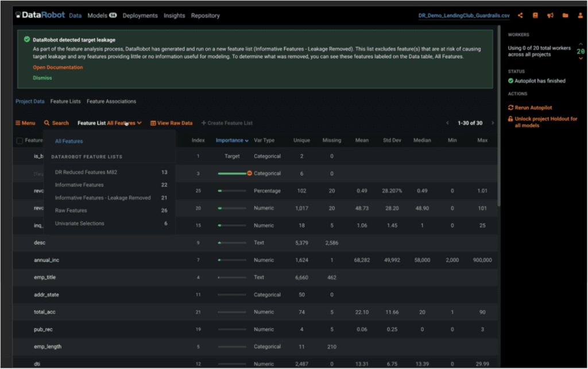The width and height of the screenshot is (588, 369).
Task: Increase worker count arrow
Action: click(x=581, y=44)
